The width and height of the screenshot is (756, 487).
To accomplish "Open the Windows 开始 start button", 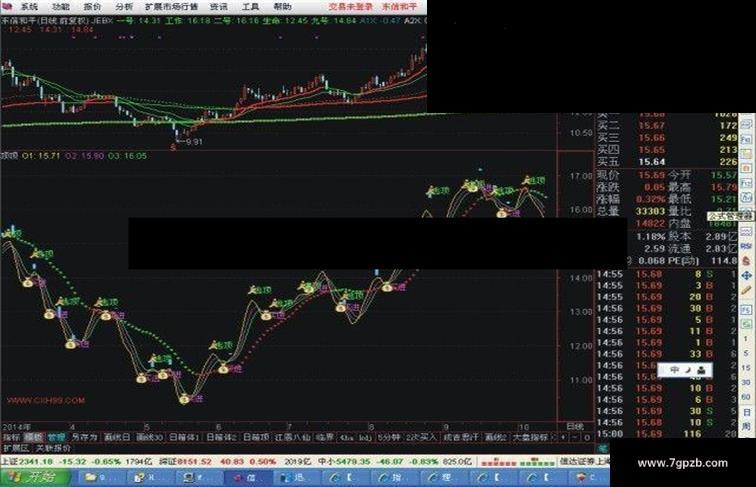I will pos(35,477).
